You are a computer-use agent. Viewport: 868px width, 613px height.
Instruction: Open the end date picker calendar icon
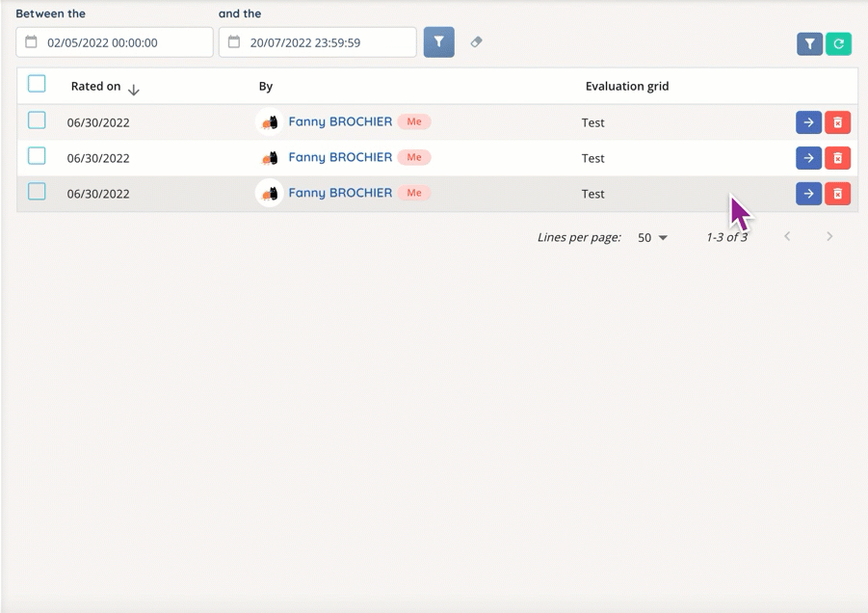[234, 42]
